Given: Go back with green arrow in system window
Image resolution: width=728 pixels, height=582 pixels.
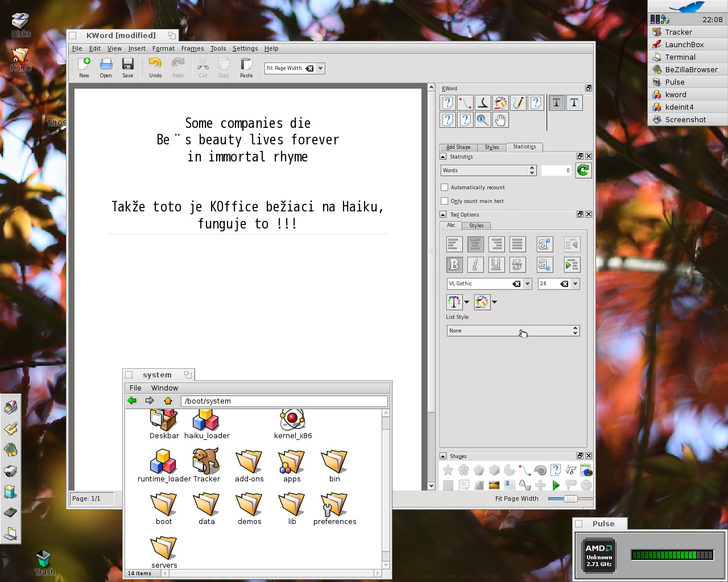Looking at the screenshot, I should (x=132, y=401).
